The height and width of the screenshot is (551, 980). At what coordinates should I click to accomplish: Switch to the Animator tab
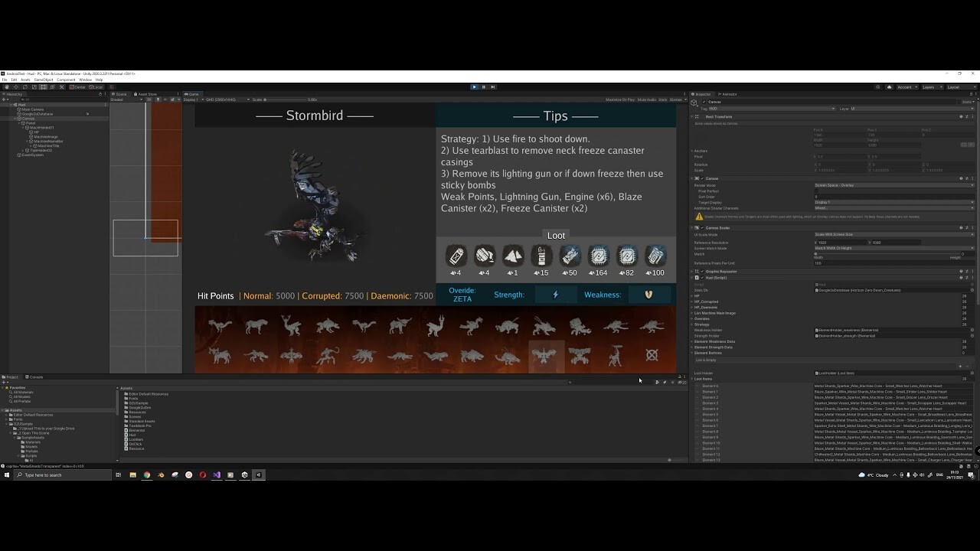click(x=729, y=94)
